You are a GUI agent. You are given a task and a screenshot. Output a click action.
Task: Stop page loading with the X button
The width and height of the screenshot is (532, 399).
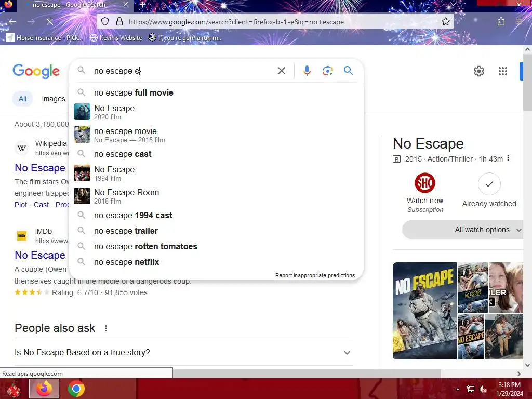click(x=49, y=22)
